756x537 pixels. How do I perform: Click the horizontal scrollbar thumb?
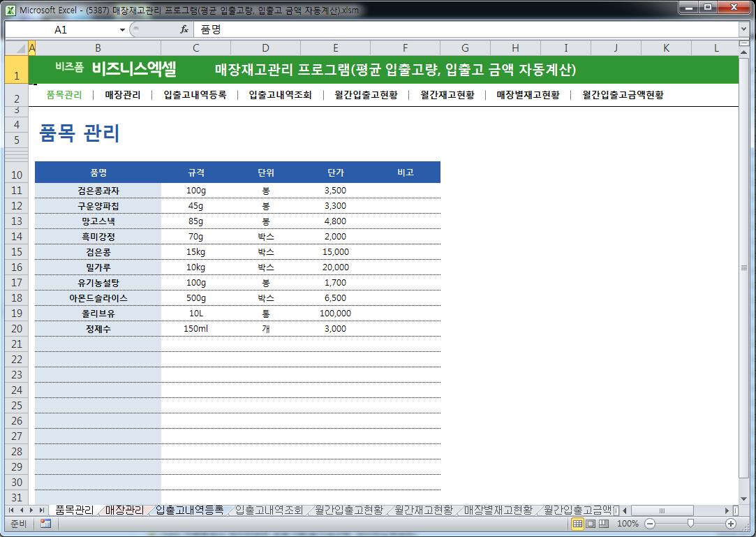tap(662, 510)
